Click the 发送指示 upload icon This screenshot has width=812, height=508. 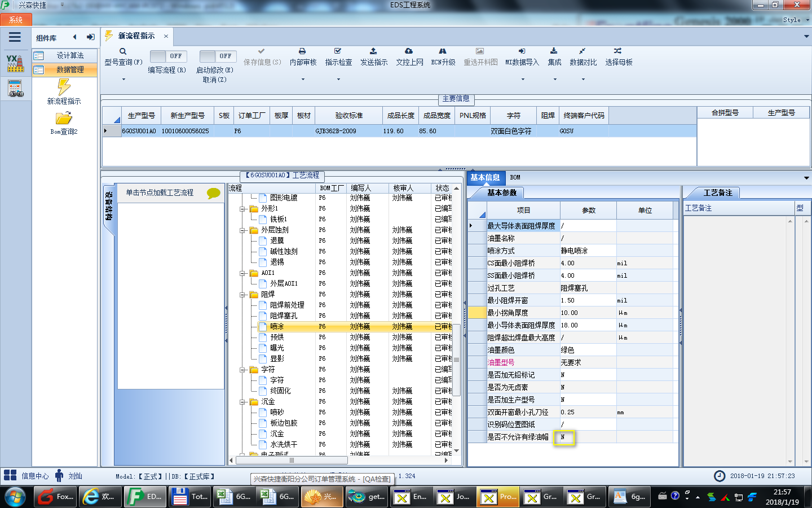373,51
